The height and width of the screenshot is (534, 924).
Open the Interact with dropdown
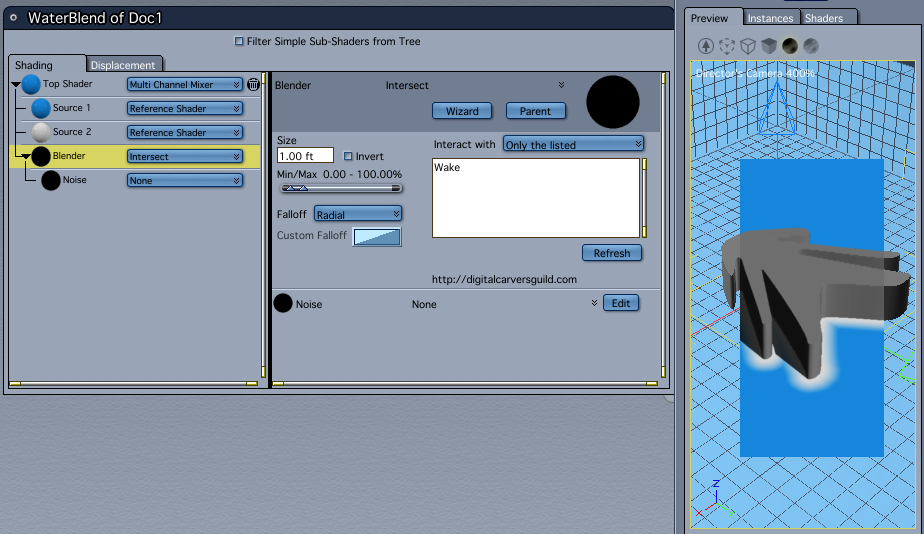(573, 145)
